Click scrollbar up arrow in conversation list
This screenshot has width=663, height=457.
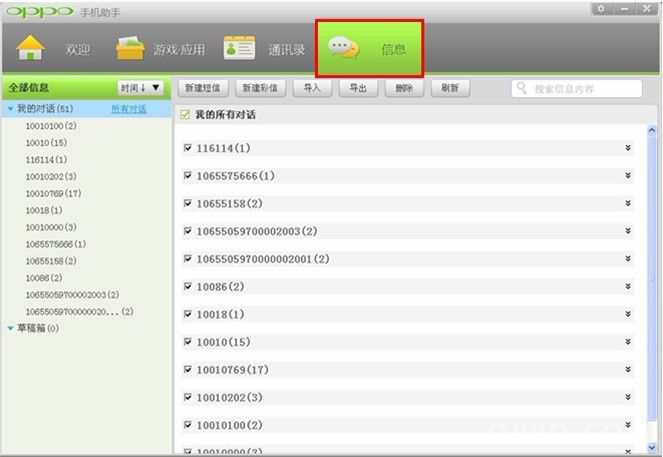point(652,130)
